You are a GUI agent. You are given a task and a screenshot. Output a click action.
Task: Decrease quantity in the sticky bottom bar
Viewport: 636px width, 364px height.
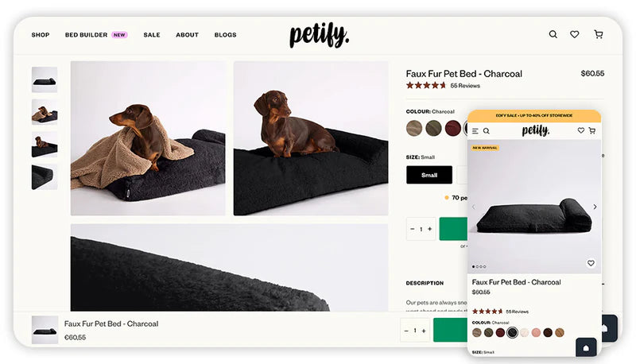coord(406,331)
